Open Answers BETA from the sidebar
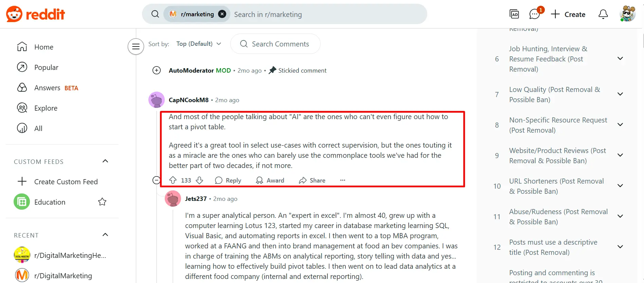The height and width of the screenshot is (283, 644). (x=48, y=88)
